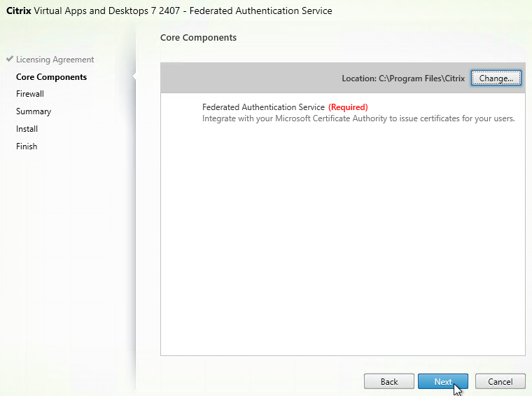Click the Microsoft Certificate Authority description text
532x396 pixels.
(x=358, y=118)
